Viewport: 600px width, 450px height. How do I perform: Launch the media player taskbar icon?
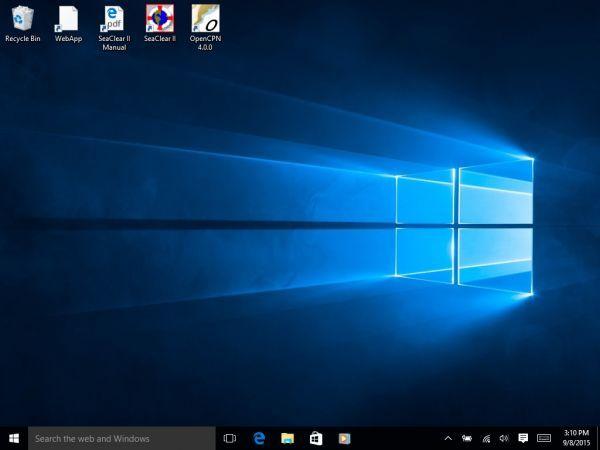point(343,438)
